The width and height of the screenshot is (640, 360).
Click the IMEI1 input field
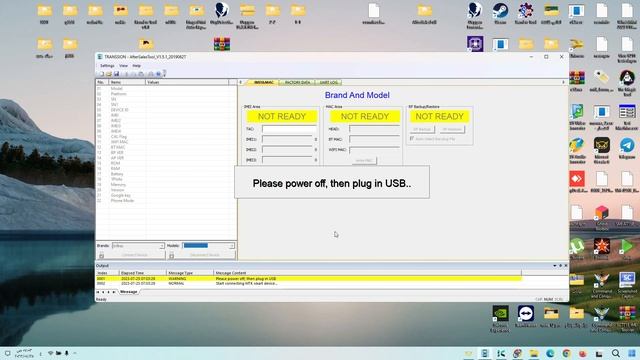point(287,139)
